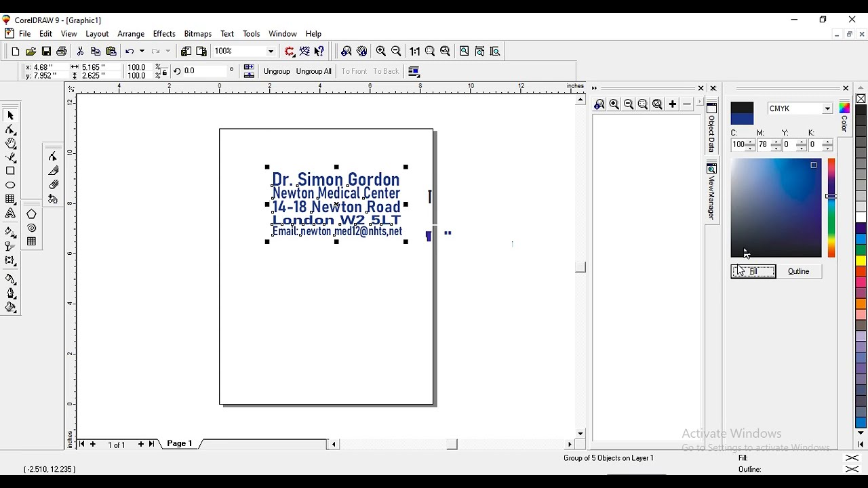Viewport: 868px width, 488px height.
Task: Open the undo history dropdown arrow
Action: 142,52
